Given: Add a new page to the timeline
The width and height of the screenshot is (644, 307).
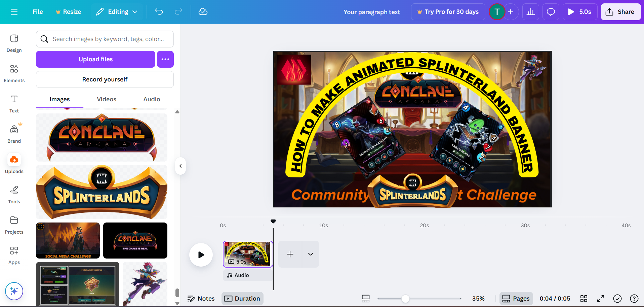Looking at the screenshot, I should pos(290,254).
